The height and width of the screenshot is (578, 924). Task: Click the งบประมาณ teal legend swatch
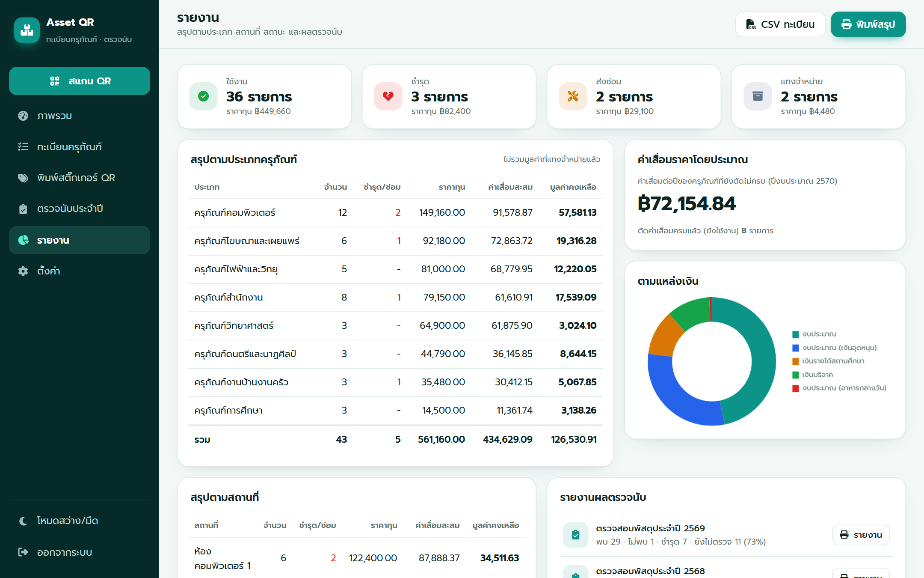pyautogui.click(x=796, y=334)
